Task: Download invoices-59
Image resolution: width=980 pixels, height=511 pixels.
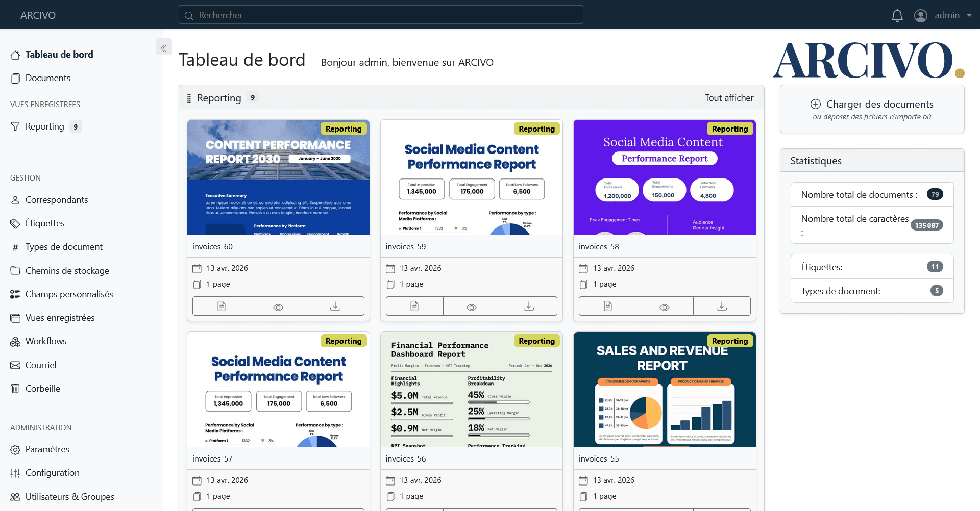Action: [529, 306]
